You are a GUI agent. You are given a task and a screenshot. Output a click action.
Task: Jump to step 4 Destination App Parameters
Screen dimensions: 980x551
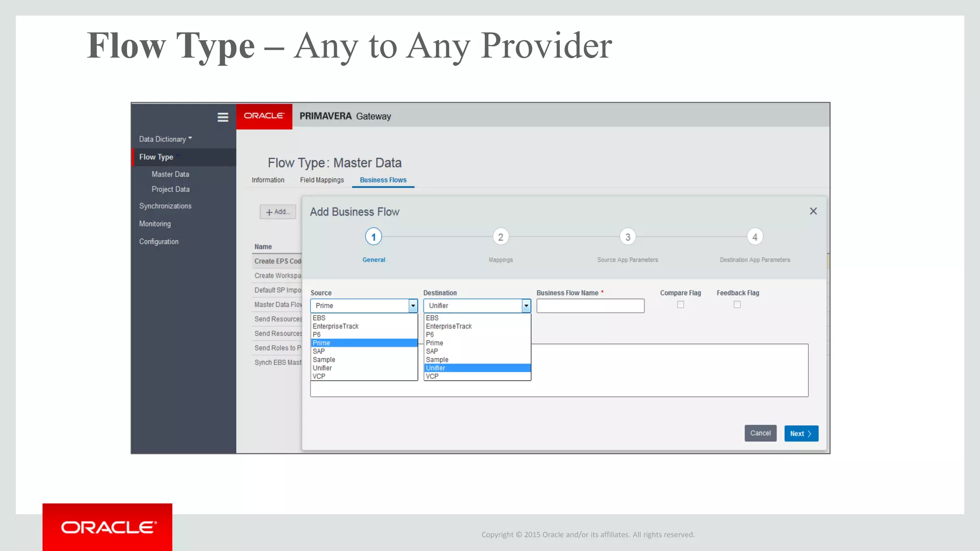pyautogui.click(x=755, y=237)
